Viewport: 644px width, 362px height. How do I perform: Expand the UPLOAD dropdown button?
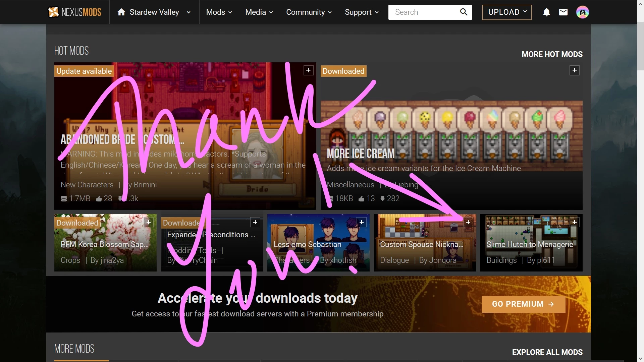507,12
